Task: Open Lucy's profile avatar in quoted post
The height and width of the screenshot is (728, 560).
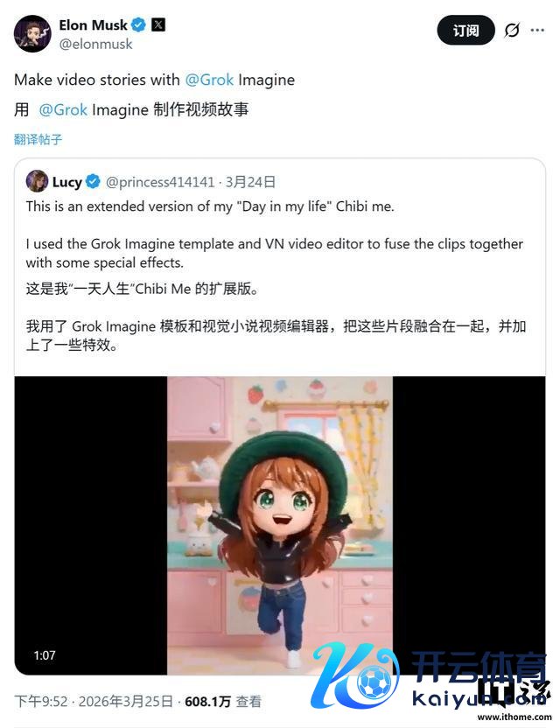Action: [x=37, y=181]
